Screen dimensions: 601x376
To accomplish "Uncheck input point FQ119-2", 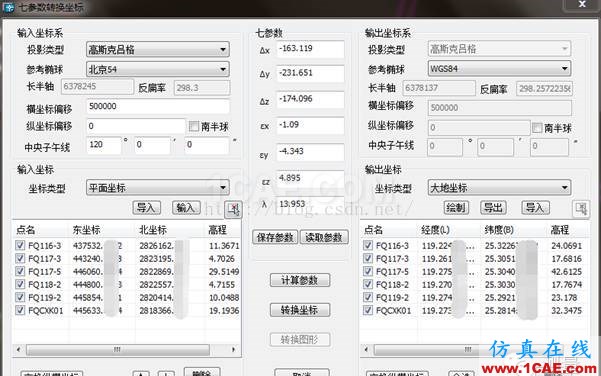I will pyautogui.click(x=20, y=297).
